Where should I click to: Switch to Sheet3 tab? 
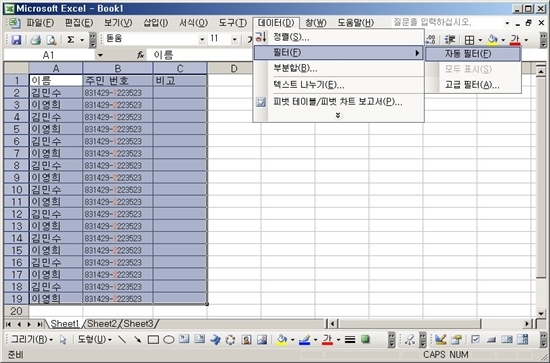[x=138, y=323]
